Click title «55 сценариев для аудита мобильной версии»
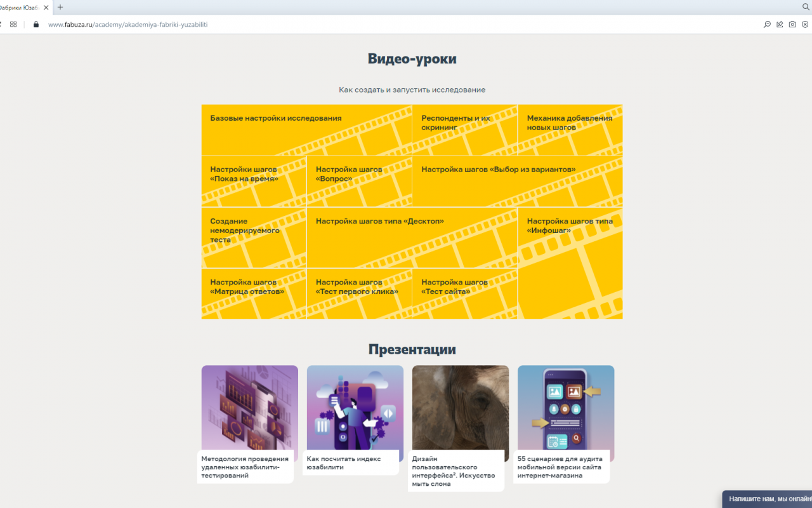 [x=560, y=467]
